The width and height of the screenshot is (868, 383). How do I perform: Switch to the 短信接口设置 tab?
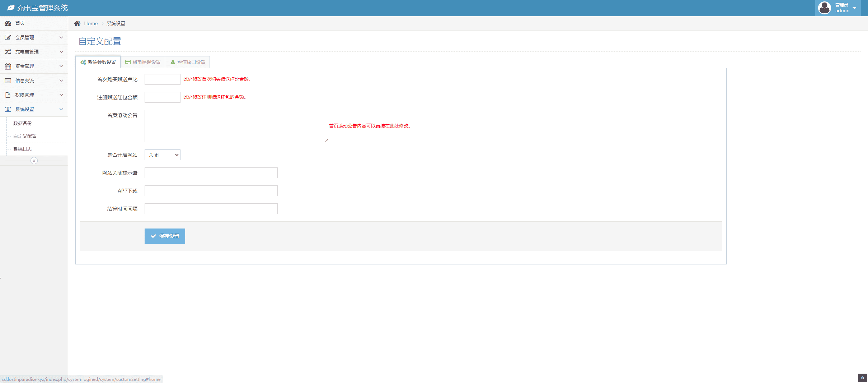click(x=188, y=62)
